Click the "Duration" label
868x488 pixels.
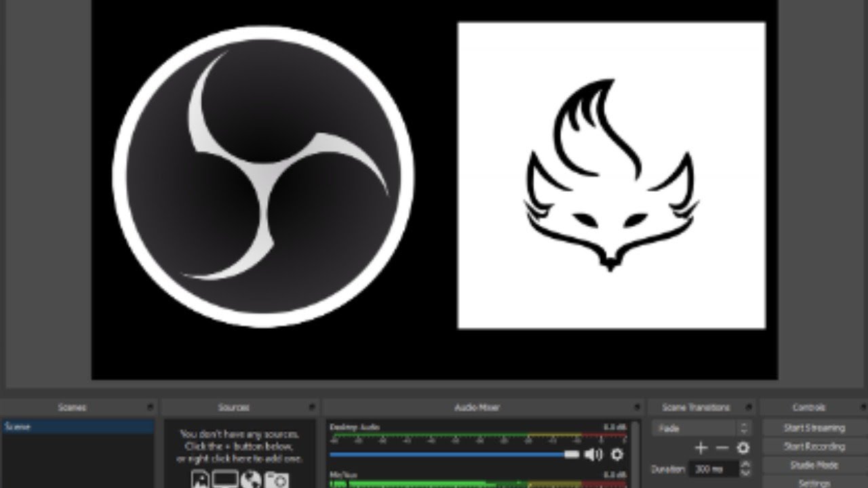point(668,469)
